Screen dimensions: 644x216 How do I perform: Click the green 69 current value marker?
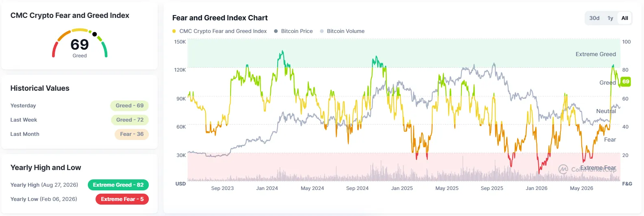click(x=626, y=82)
